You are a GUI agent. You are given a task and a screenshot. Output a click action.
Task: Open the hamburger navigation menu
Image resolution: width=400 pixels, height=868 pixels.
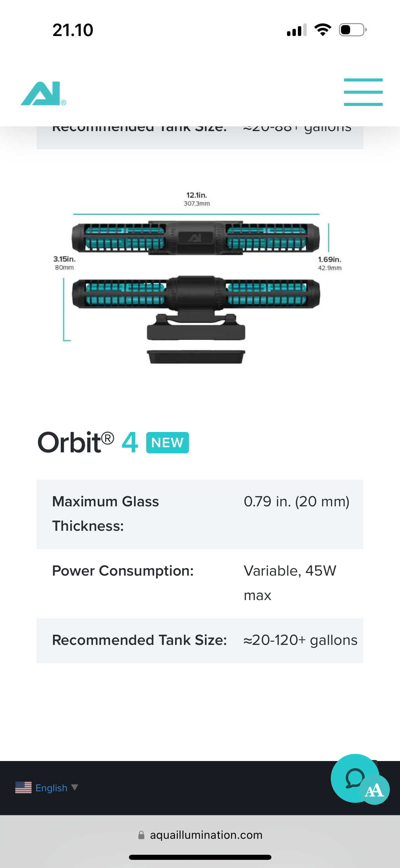tap(363, 92)
